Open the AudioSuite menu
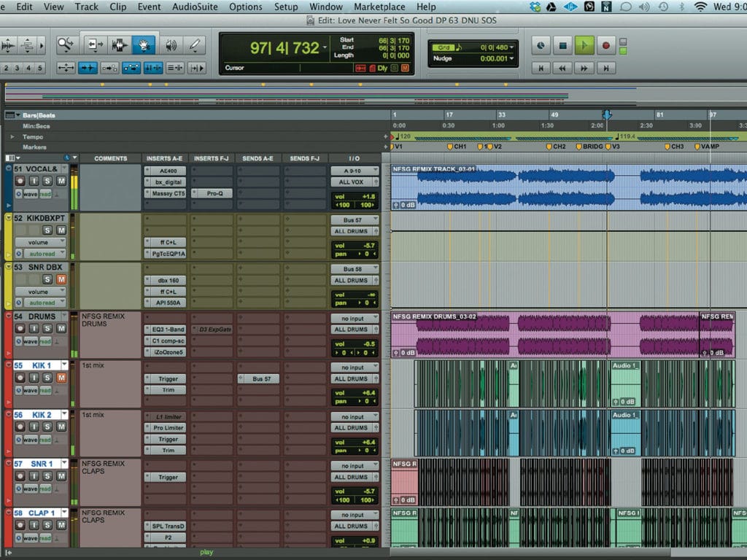747x560 pixels. [x=195, y=7]
